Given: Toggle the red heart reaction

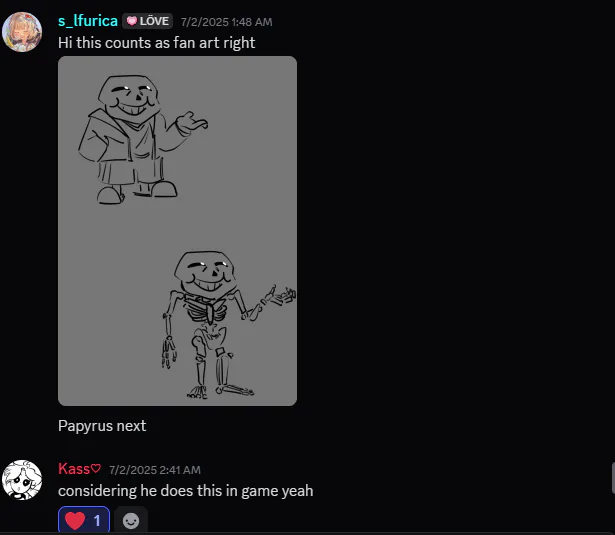Looking at the screenshot, I should 84,520.
